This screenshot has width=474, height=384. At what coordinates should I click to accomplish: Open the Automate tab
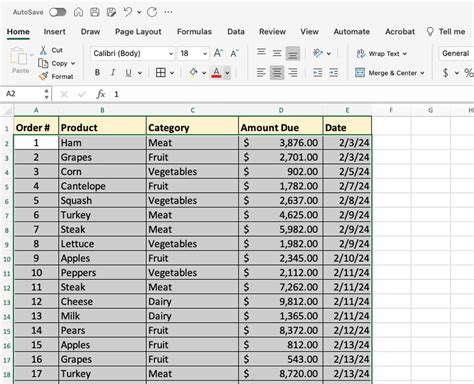click(352, 32)
